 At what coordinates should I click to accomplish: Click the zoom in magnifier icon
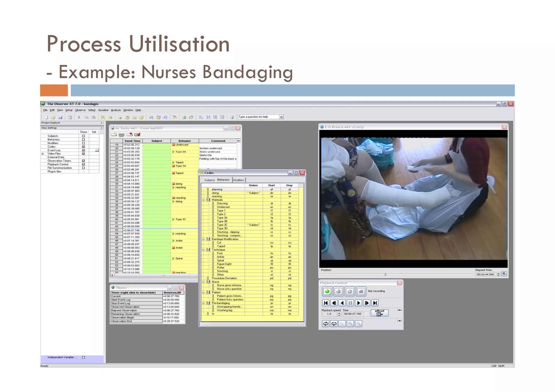pyautogui.click(x=350, y=324)
